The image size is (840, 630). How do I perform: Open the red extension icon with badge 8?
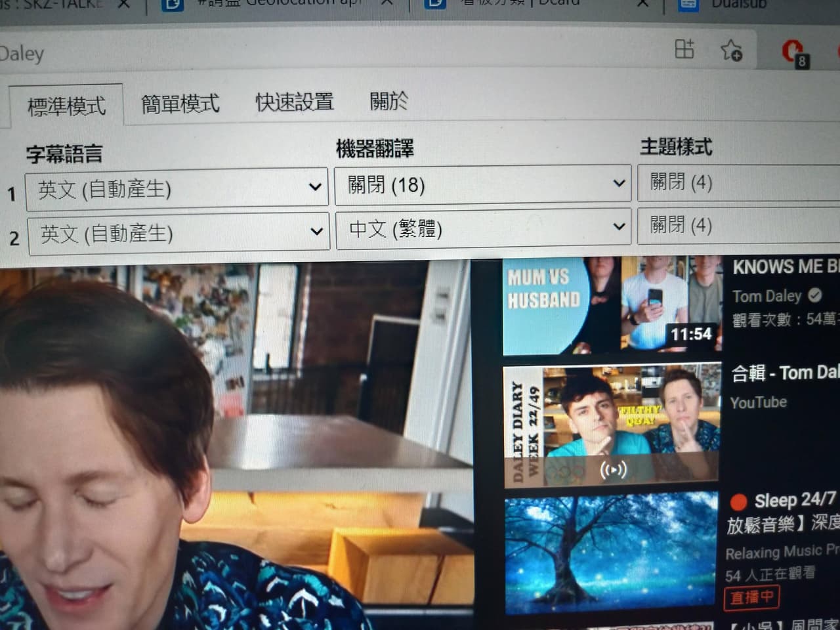[794, 52]
